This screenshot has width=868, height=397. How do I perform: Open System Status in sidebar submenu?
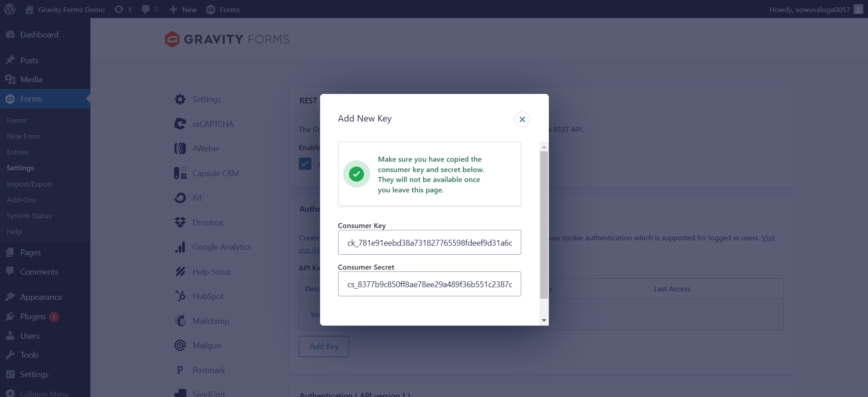29,216
